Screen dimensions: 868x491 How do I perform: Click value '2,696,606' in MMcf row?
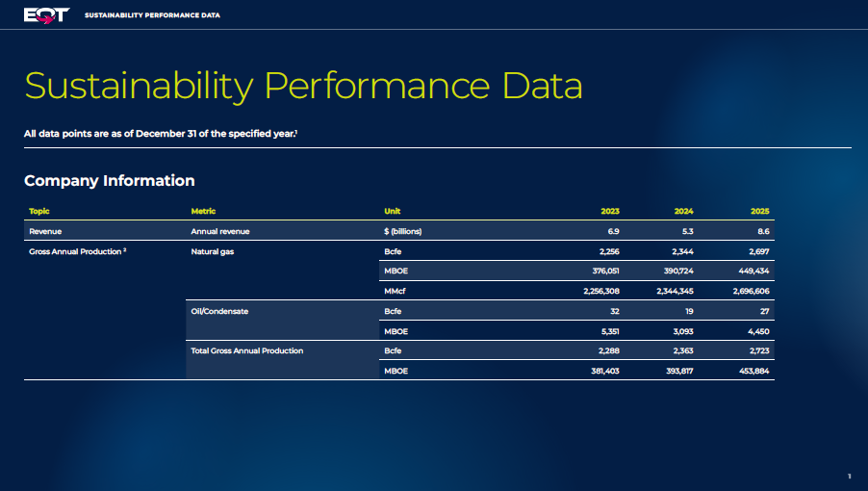pyautogui.click(x=752, y=291)
